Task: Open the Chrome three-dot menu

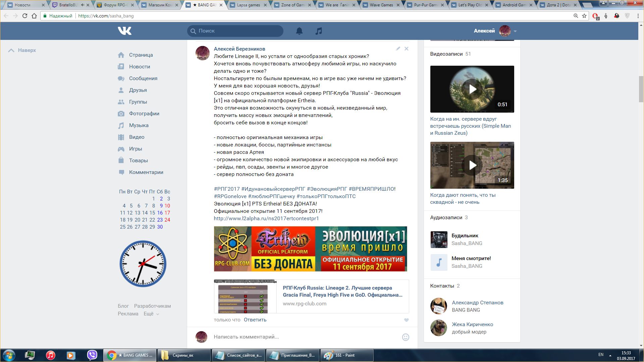Action: pyautogui.click(x=638, y=16)
